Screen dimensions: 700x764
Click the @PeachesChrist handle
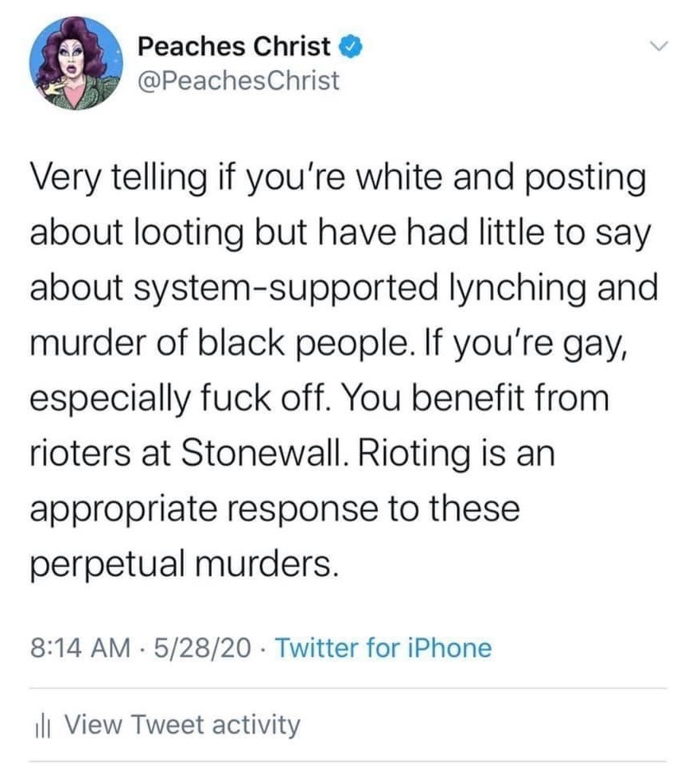tap(238, 80)
